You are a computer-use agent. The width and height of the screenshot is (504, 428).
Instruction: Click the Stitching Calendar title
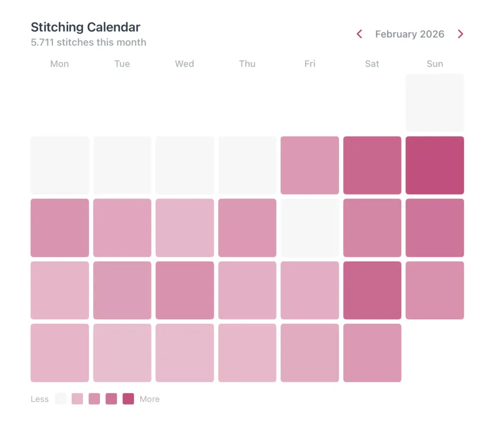85,27
